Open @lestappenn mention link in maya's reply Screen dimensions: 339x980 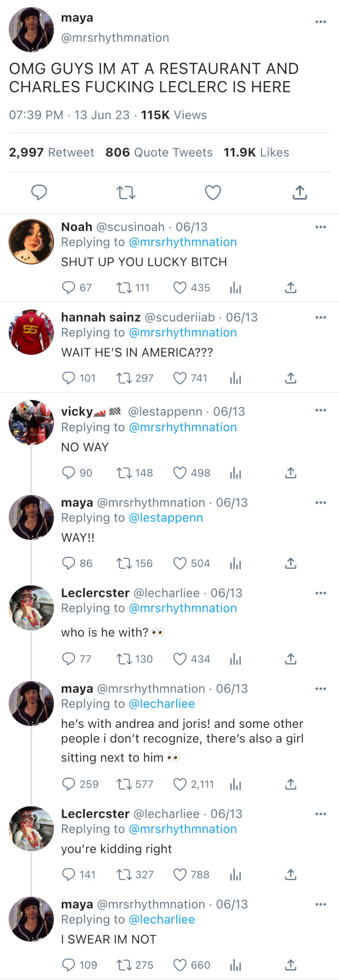tap(166, 518)
